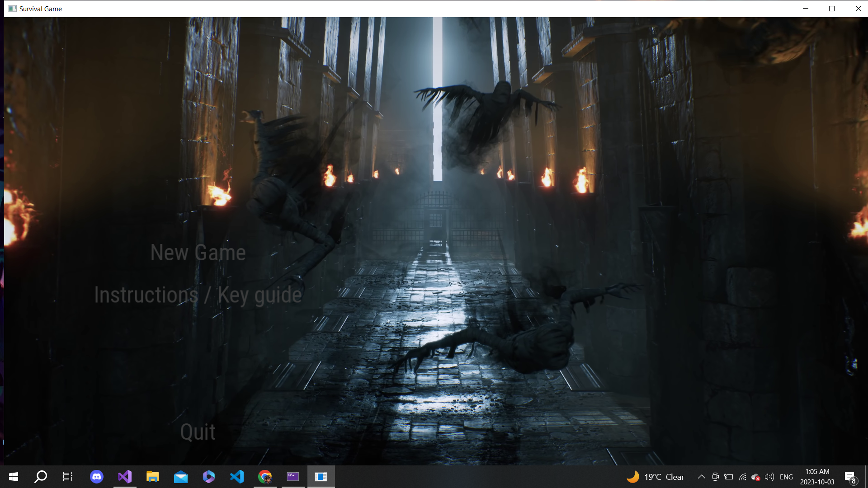Open clock and calendar at 1:05 AM
The image size is (868, 488).
pos(817,477)
